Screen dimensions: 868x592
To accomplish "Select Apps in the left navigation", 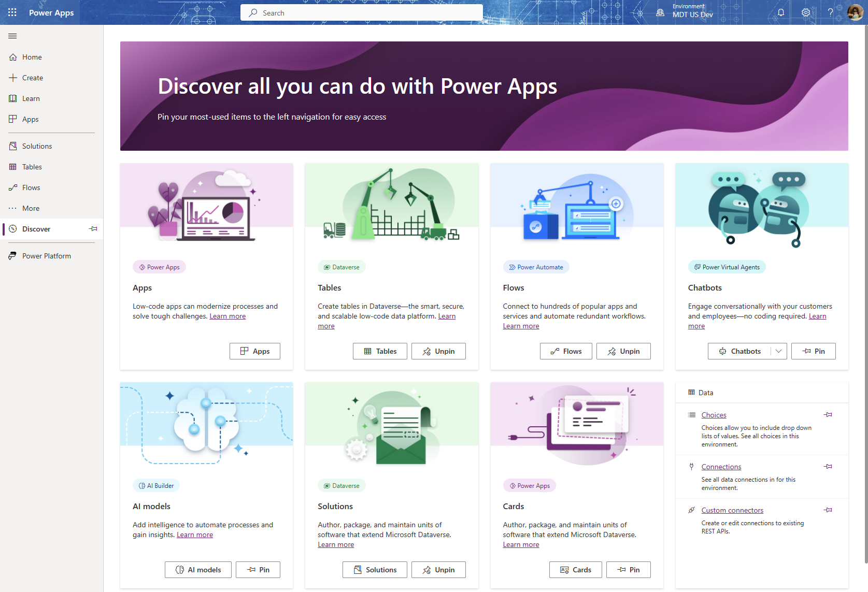I will tap(52, 119).
